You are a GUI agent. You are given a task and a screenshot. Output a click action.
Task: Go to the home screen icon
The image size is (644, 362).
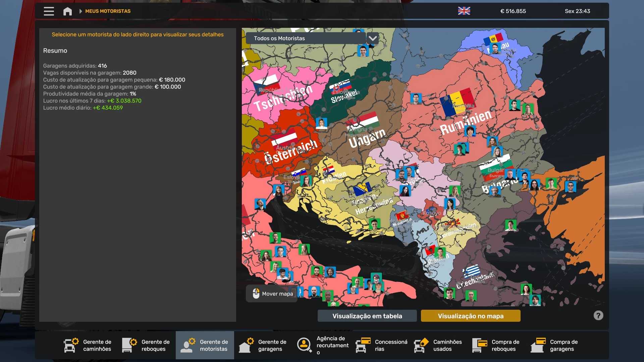point(67,11)
